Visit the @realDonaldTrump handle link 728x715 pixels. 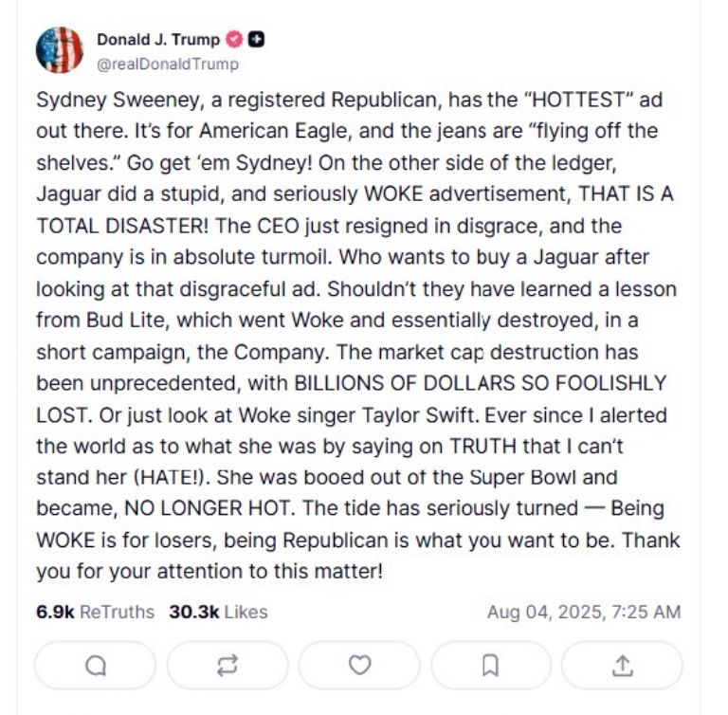168,64
